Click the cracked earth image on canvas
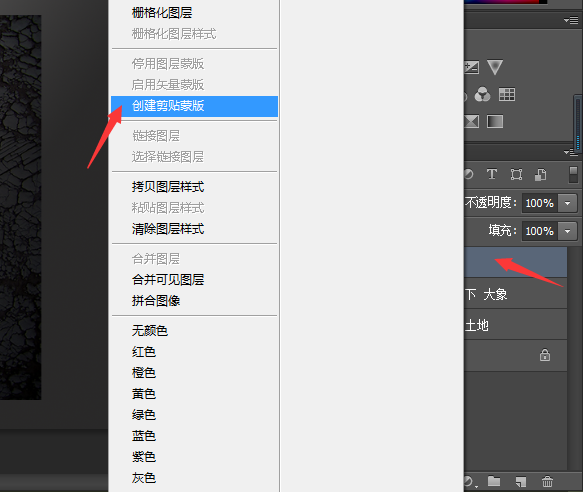This screenshot has width=583, height=492. click(20, 208)
